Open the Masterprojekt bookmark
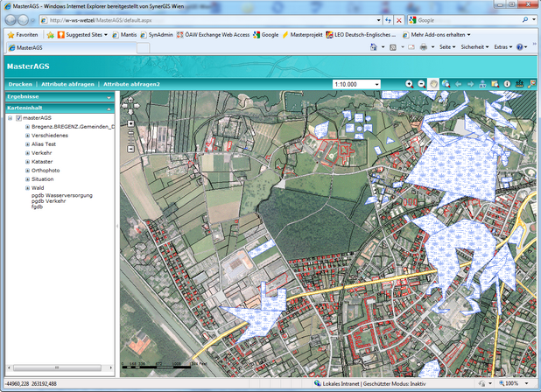The width and height of the screenshot is (541, 392). coord(303,35)
